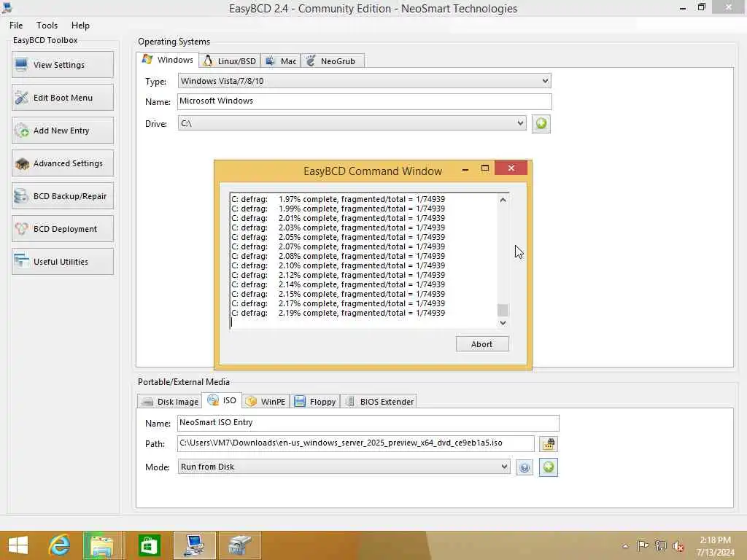Screen dimensions: 747x560
Task: Open BCD Backup/Repair
Action: point(63,196)
